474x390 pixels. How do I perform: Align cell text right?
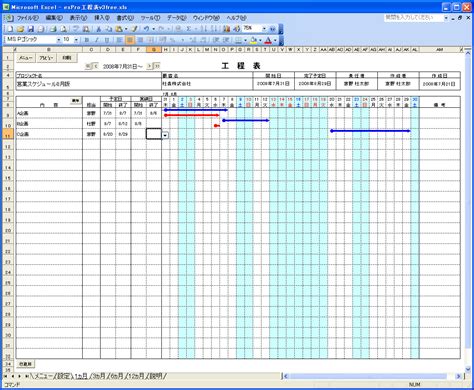coord(140,40)
